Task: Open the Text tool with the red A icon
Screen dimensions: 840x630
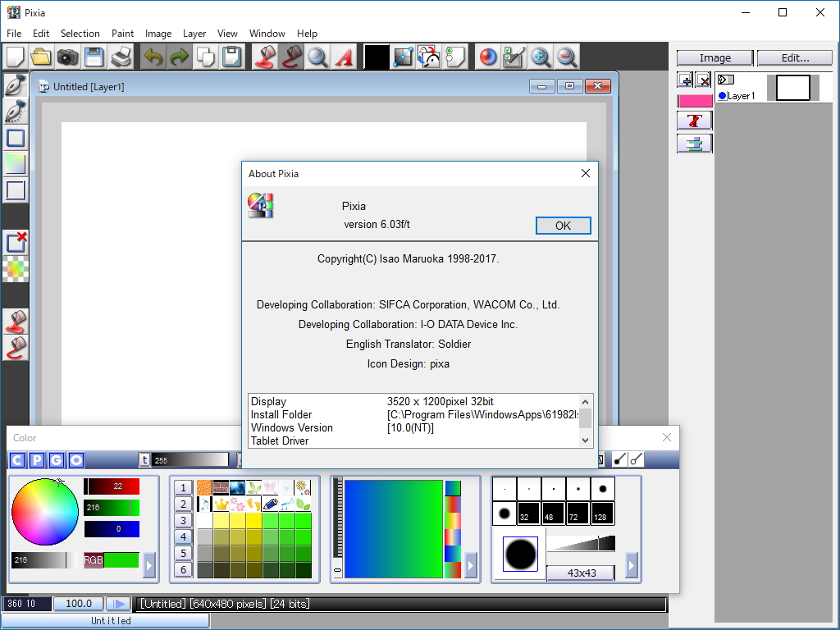Action: coord(345,57)
